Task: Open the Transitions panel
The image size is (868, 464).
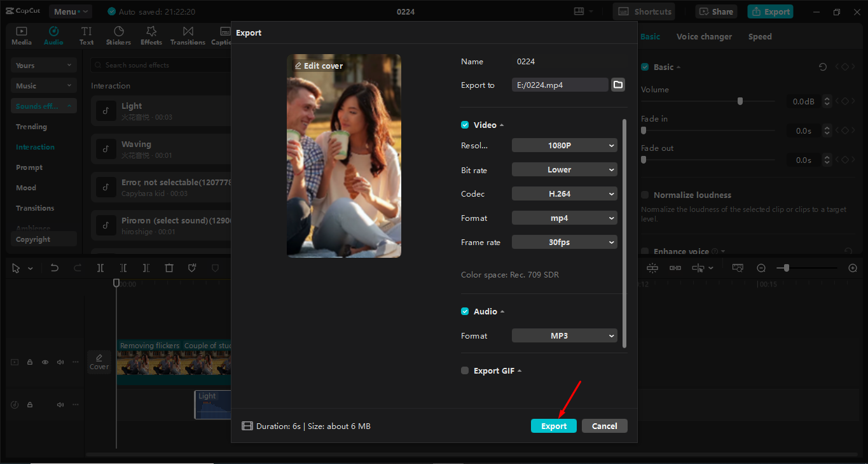Action: [188, 36]
